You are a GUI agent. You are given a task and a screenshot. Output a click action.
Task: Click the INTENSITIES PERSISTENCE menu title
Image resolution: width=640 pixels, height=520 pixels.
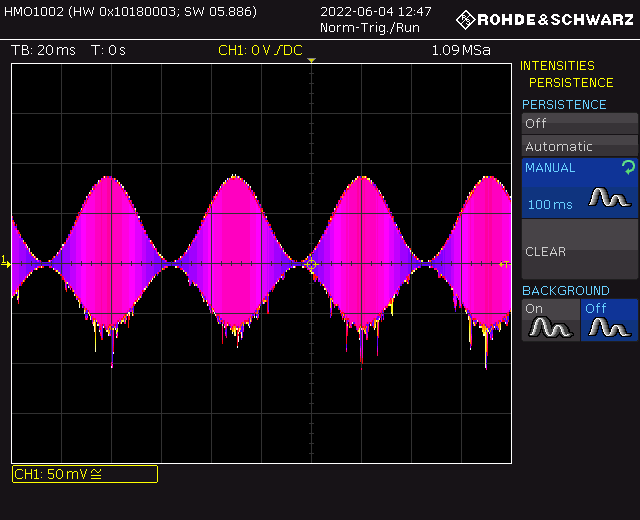tap(567, 74)
